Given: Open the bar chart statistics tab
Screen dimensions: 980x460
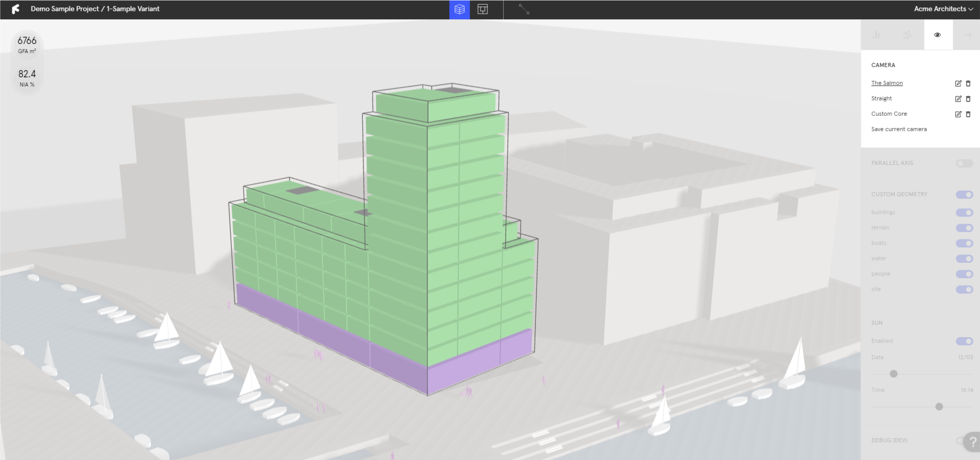Looking at the screenshot, I should (876, 35).
